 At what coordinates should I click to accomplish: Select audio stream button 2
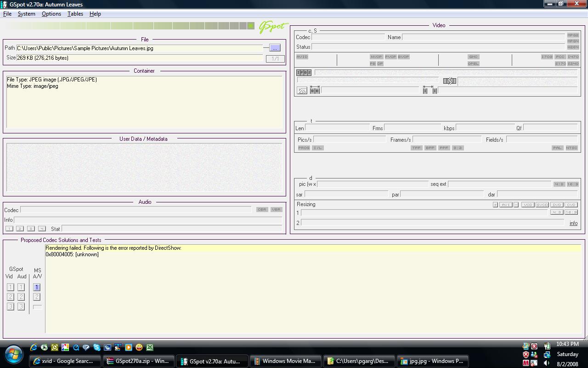pyautogui.click(x=20, y=229)
